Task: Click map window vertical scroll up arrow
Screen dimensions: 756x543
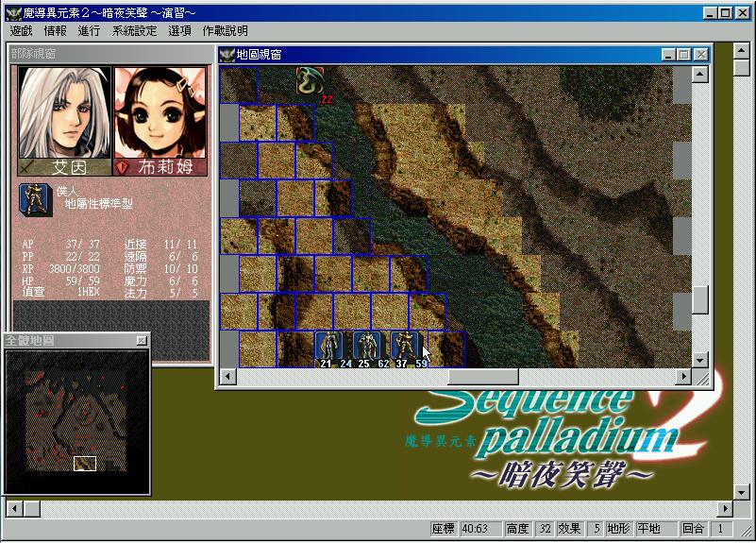Action: (x=700, y=75)
